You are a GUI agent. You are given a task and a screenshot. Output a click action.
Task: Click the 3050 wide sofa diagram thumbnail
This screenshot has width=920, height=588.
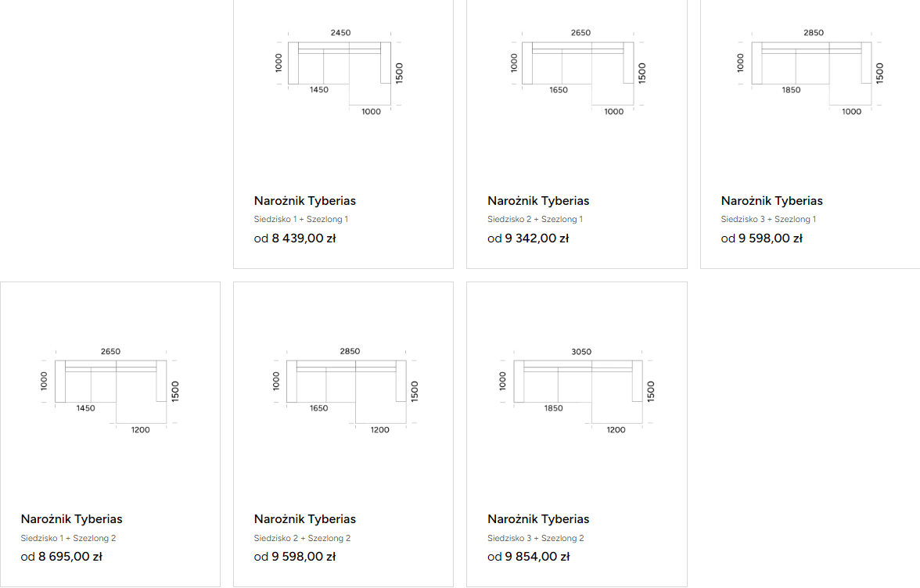click(577, 391)
